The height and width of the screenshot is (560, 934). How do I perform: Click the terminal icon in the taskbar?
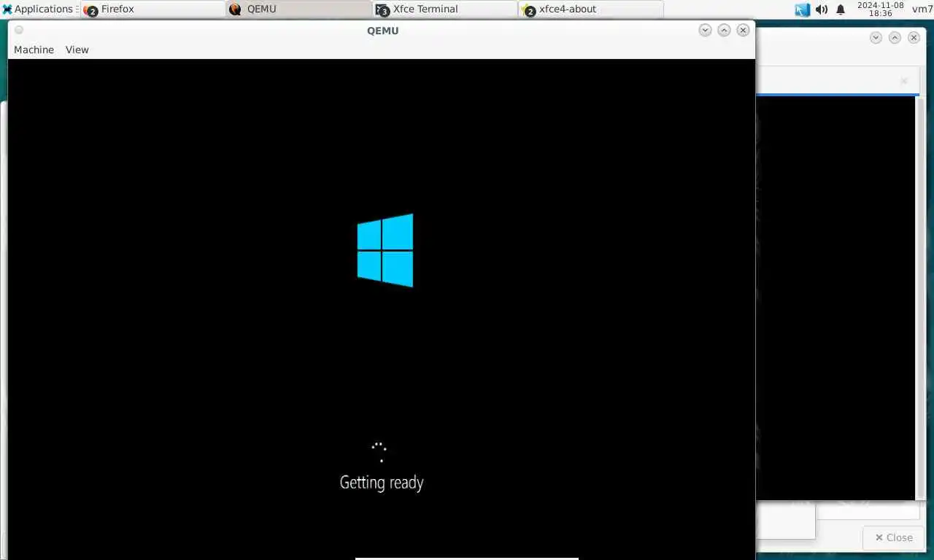tap(382, 9)
